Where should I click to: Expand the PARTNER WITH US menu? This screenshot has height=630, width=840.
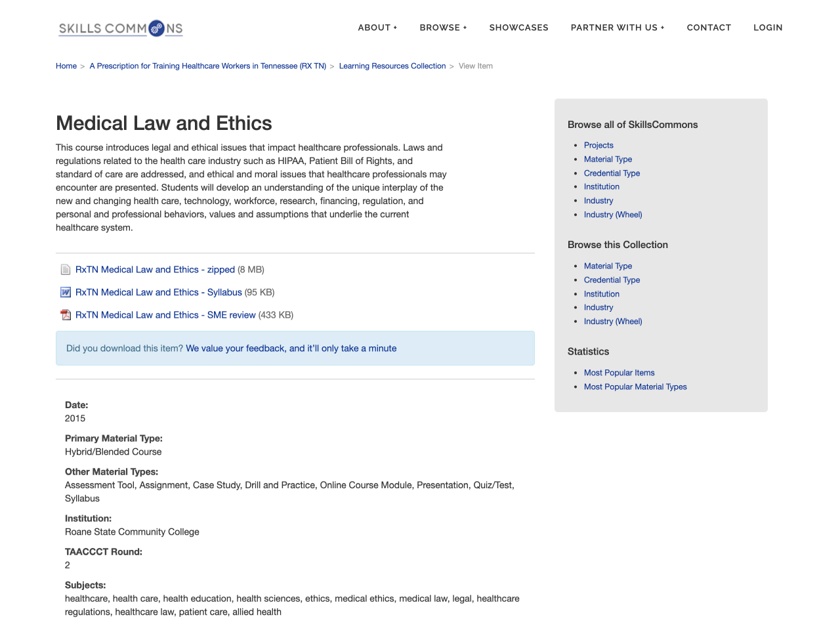tap(618, 28)
